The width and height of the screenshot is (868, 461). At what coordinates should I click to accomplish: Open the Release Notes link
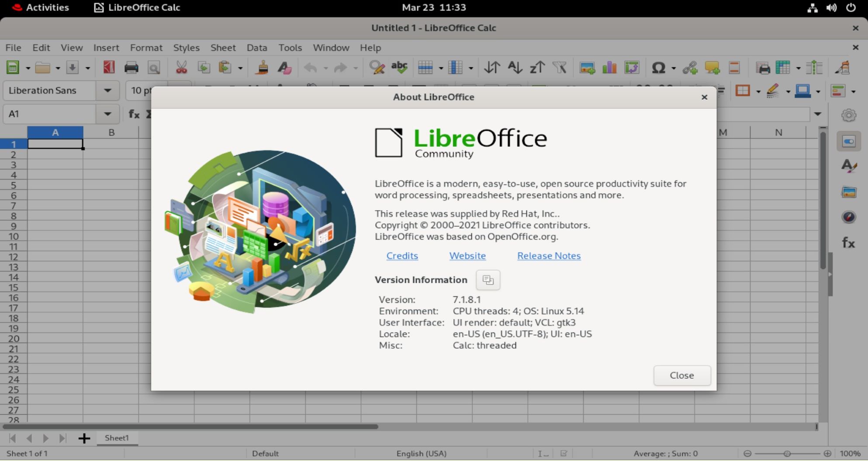click(x=549, y=256)
